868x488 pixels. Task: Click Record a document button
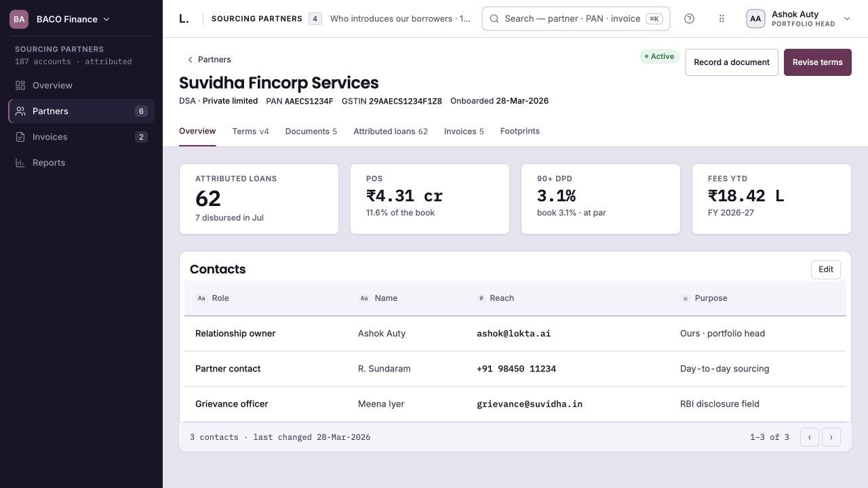click(x=732, y=62)
